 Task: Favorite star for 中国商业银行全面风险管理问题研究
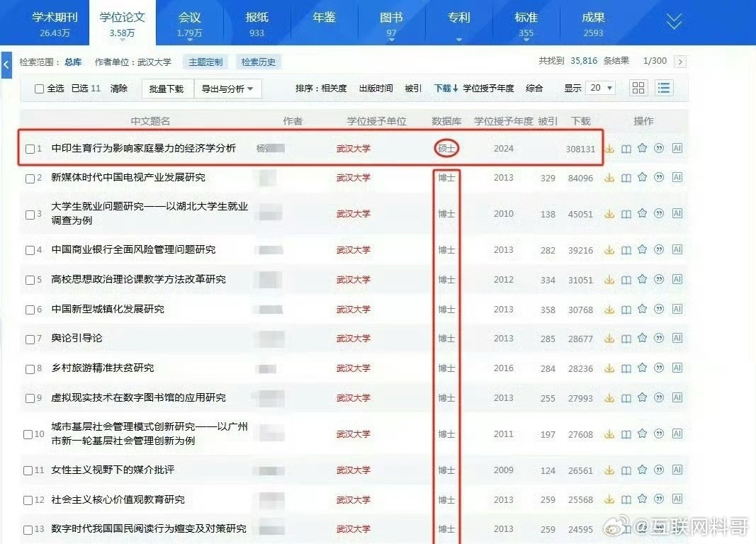pos(642,249)
